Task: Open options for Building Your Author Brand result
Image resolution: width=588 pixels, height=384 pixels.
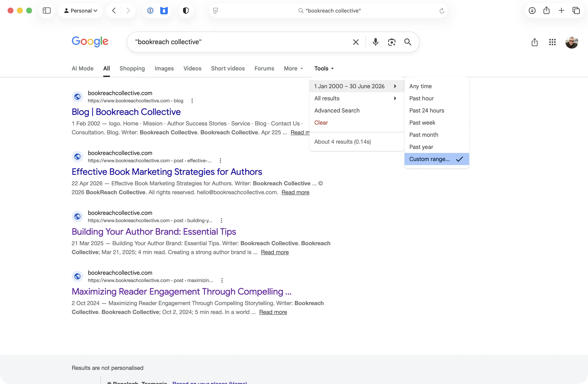Action: pos(221,221)
